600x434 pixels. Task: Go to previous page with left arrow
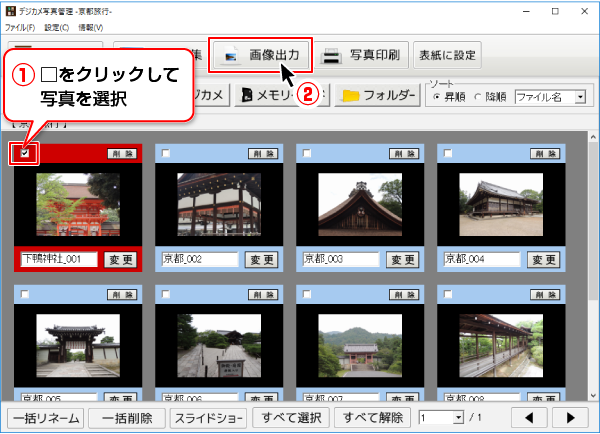tap(530, 418)
